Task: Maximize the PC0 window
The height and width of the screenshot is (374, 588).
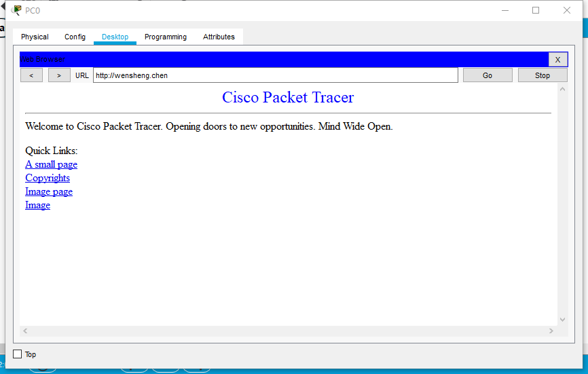Action: pyautogui.click(x=536, y=10)
